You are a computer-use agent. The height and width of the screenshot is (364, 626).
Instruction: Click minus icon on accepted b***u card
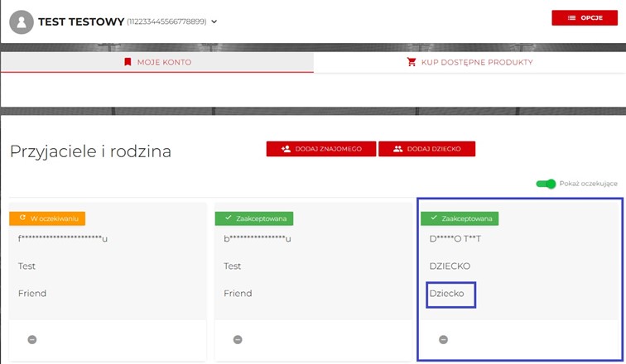coord(238,339)
